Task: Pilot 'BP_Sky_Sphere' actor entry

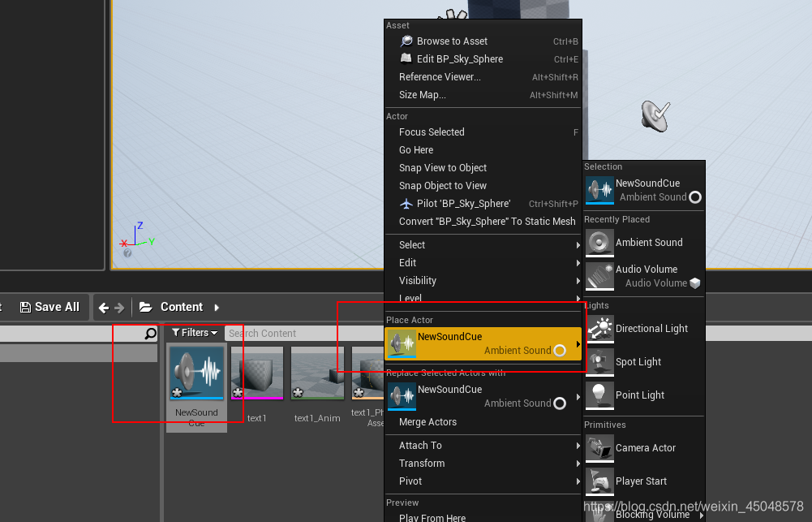Action: pos(483,204)
